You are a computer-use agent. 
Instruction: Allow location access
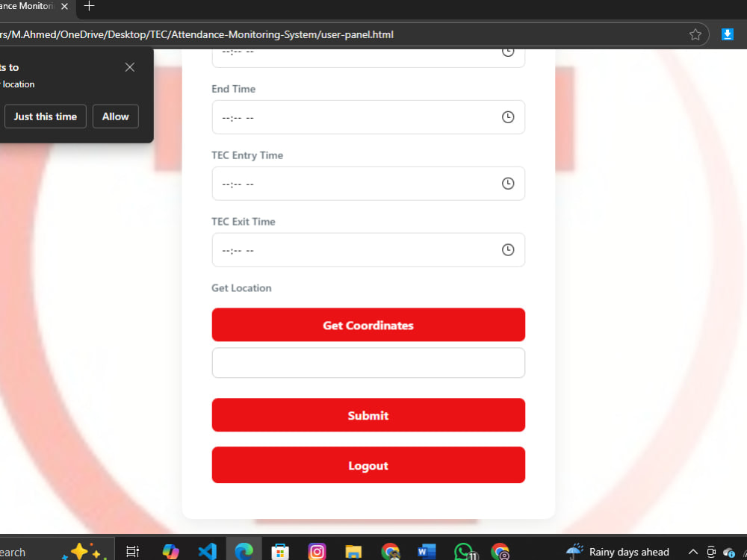115,116
